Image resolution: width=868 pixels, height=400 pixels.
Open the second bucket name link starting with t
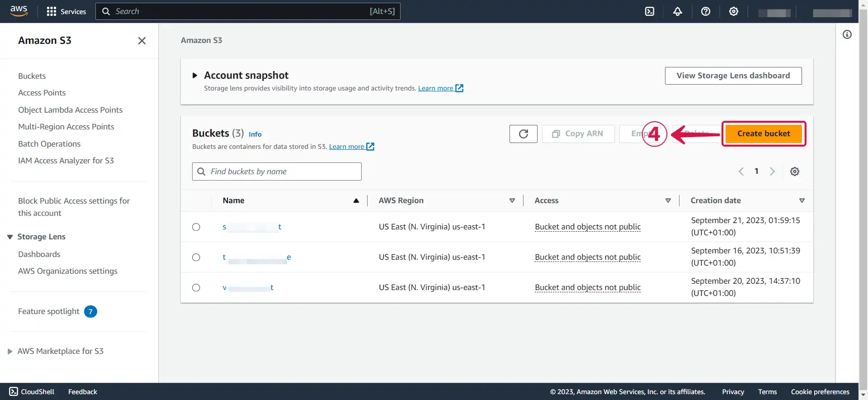(256, 257)
